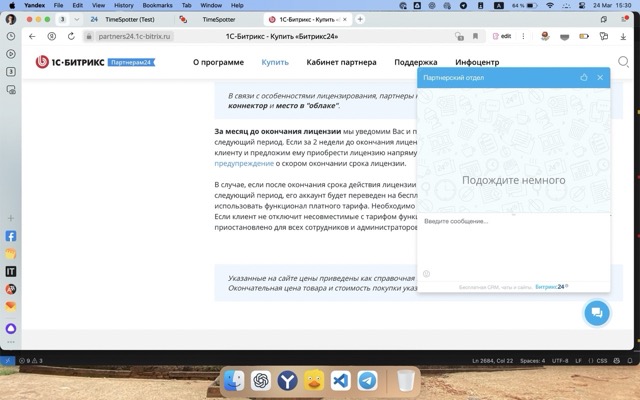The width and height of the screenshot is (640, 400).
Task: Click the blue chat bubble button
Action: (x=596, y=312)
